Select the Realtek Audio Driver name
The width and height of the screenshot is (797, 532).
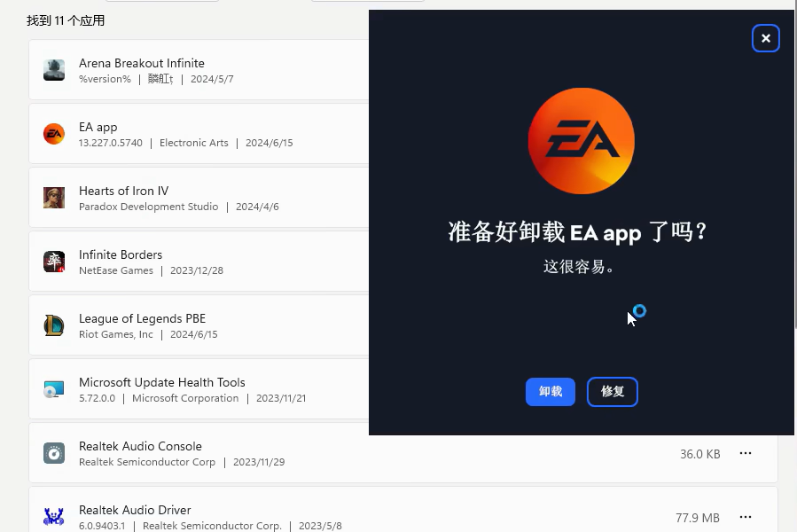tap(135, 510)
